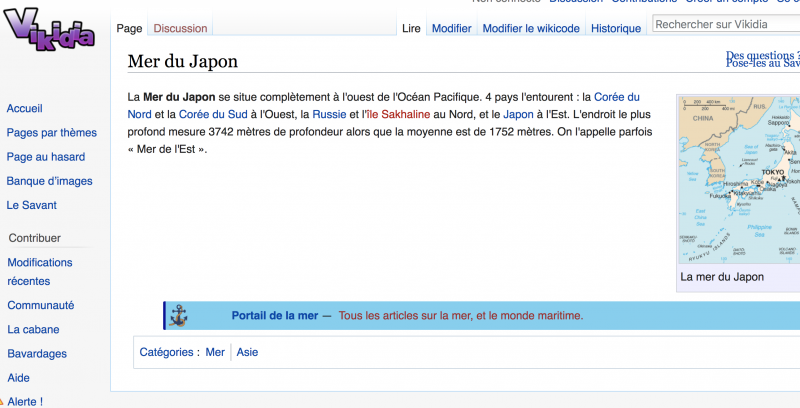
Task: Switch to the Discussion tab
Action: pos(180,29)
